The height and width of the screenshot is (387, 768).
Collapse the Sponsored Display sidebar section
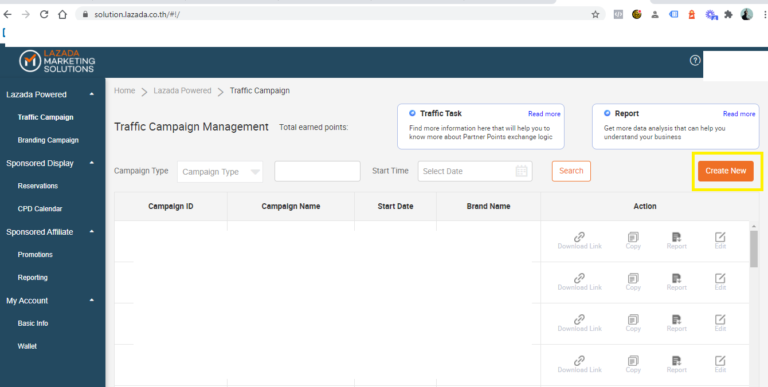click(92, 163)
